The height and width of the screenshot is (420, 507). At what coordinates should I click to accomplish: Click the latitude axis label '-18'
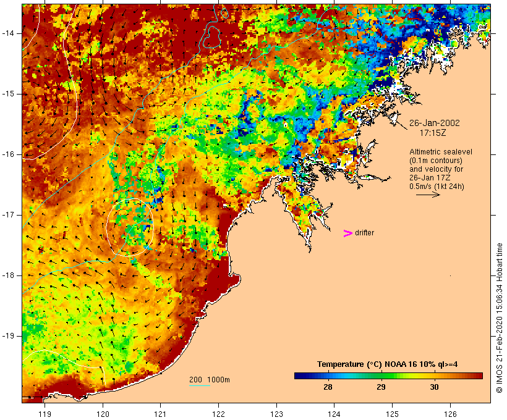(7, 275)
